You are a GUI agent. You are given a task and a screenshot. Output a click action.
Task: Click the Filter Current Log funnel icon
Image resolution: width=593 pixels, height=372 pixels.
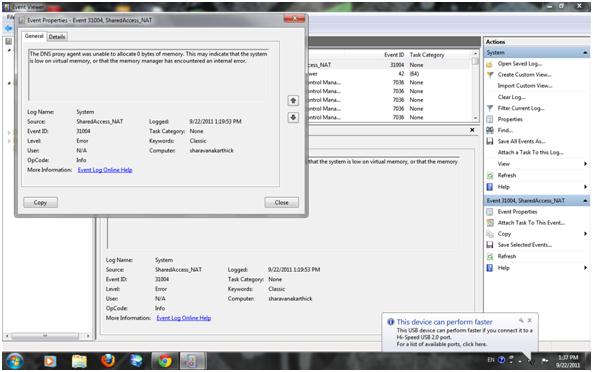coord(490,108)
